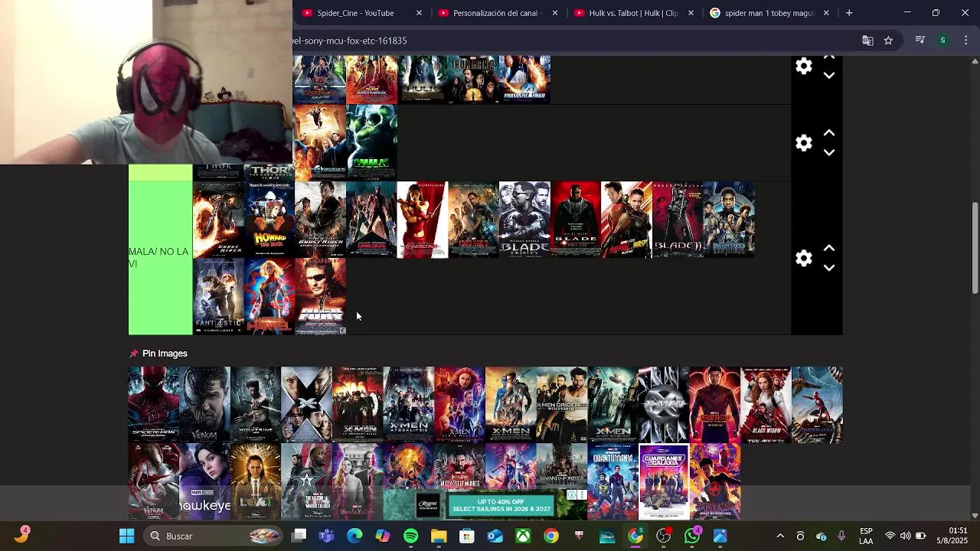Open File Explorer from taskbar
The height and width of the screenshot is (551, 980).
439,536
